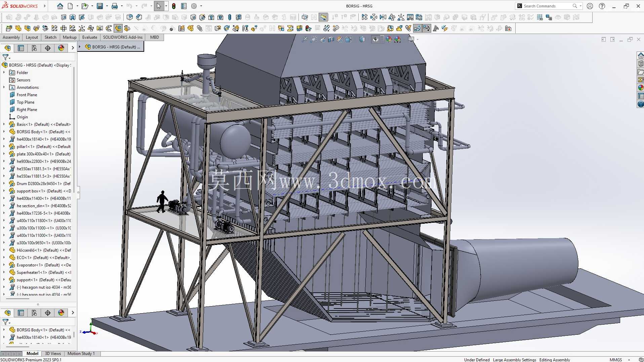Open the Appearances color ball in task pane

641,87
